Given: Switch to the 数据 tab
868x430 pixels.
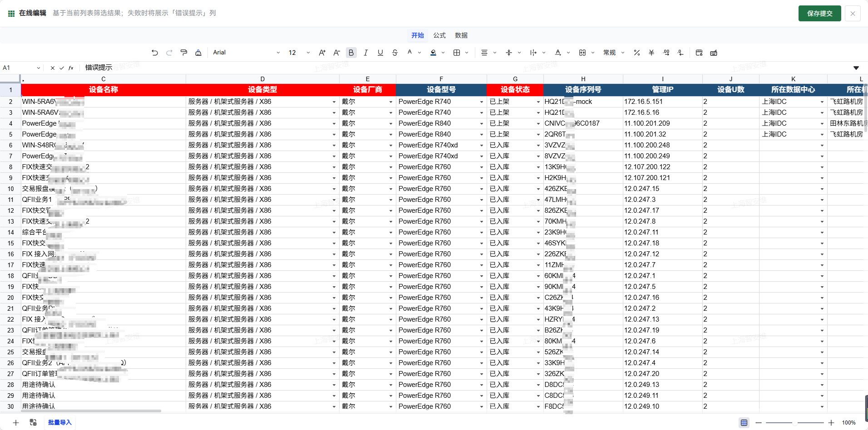Looking at the screenshot, I should click(461, 35).
